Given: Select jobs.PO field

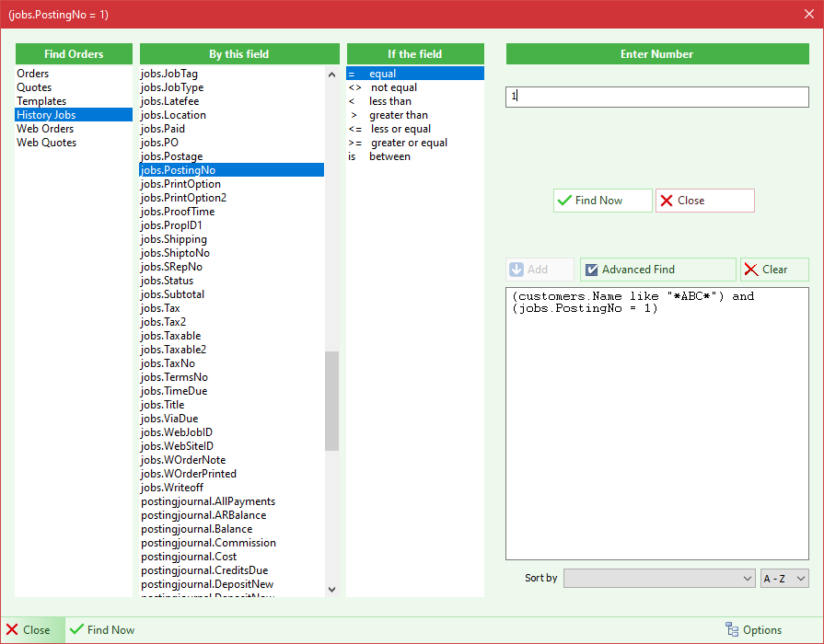Looking at the screenshot, I should pos(232,143).
